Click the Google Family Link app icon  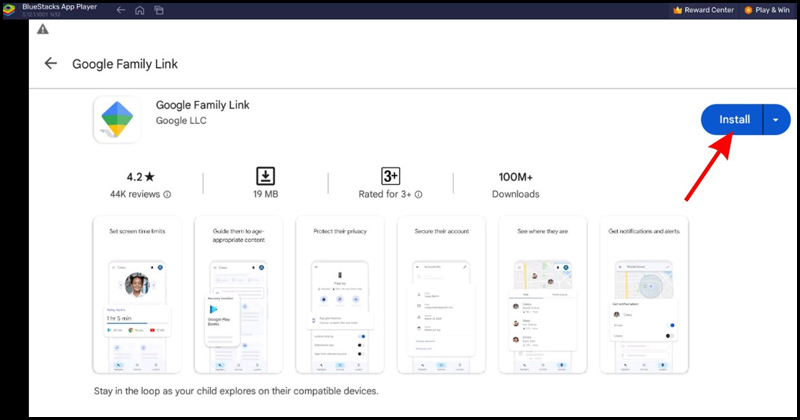[117, 119]
